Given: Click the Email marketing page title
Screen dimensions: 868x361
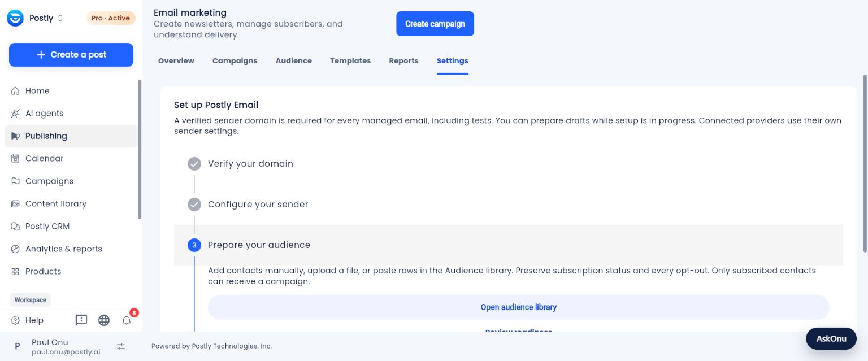Looking at the screenshot, I should [x=190, y=12].
